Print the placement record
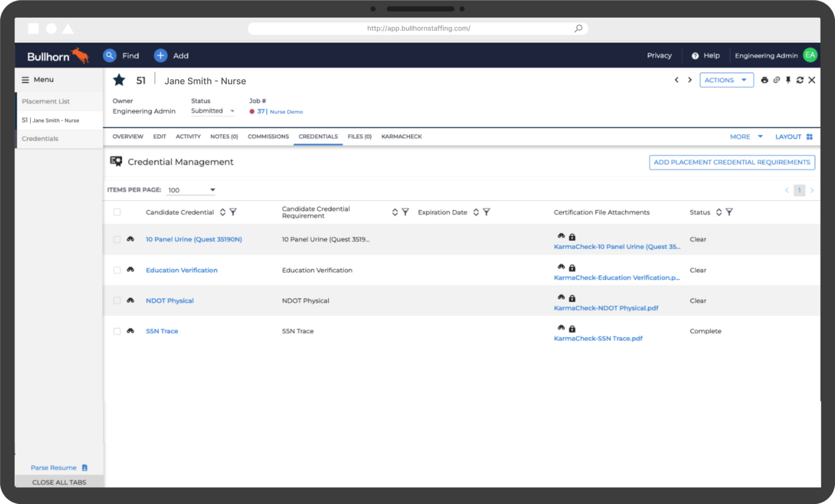The image size is (835, 504). tap(764, 80)
